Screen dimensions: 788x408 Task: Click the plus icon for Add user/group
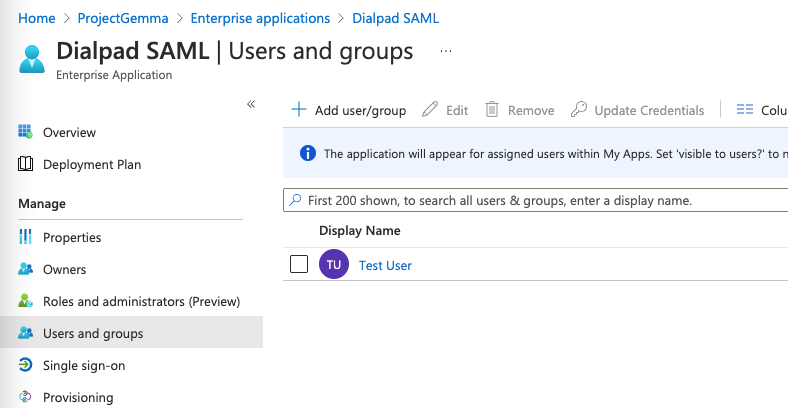click(299, 110)
